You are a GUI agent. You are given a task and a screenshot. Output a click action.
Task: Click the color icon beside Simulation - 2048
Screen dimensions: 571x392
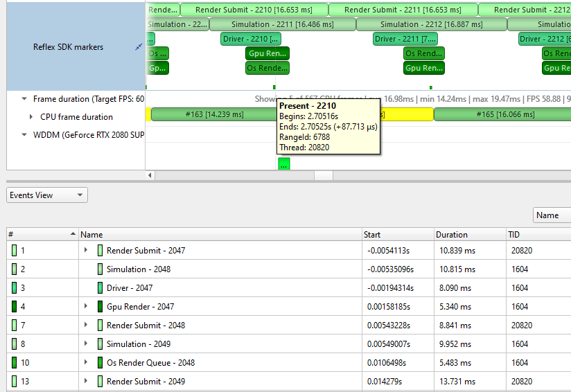coord(100,269)
